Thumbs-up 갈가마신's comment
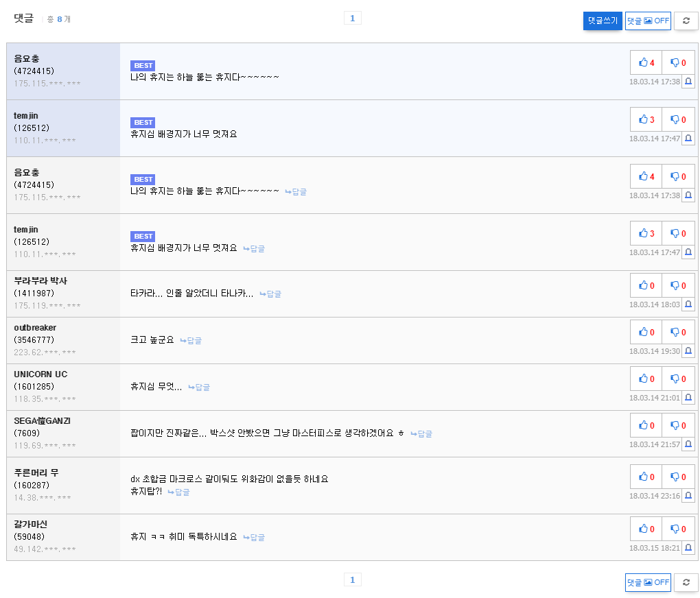 [646, 529]
